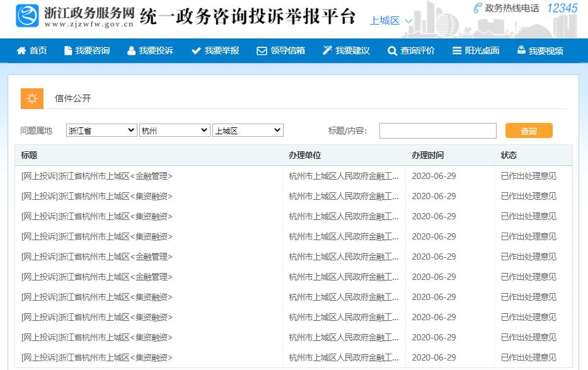
Task: Click the sun icon next to 信件公开
Action: click(31, 98)
